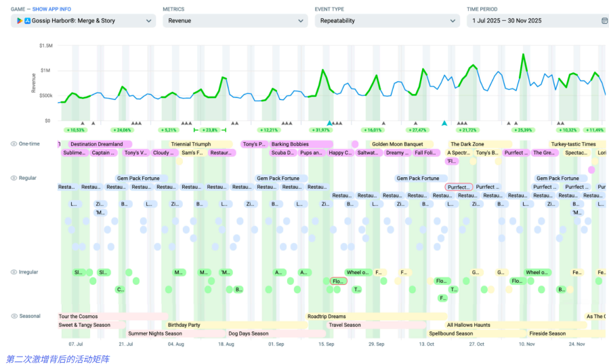
Task: Open the calendar icon in Time Period
Action: coord(604,21)
